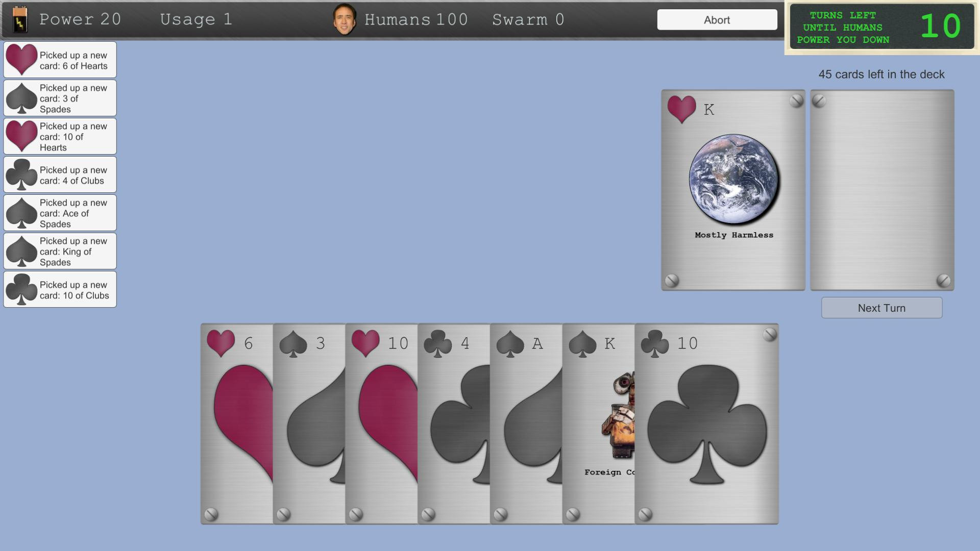Click the Abort button
This screenshot has height=551, width=980.
pos(717,20)
